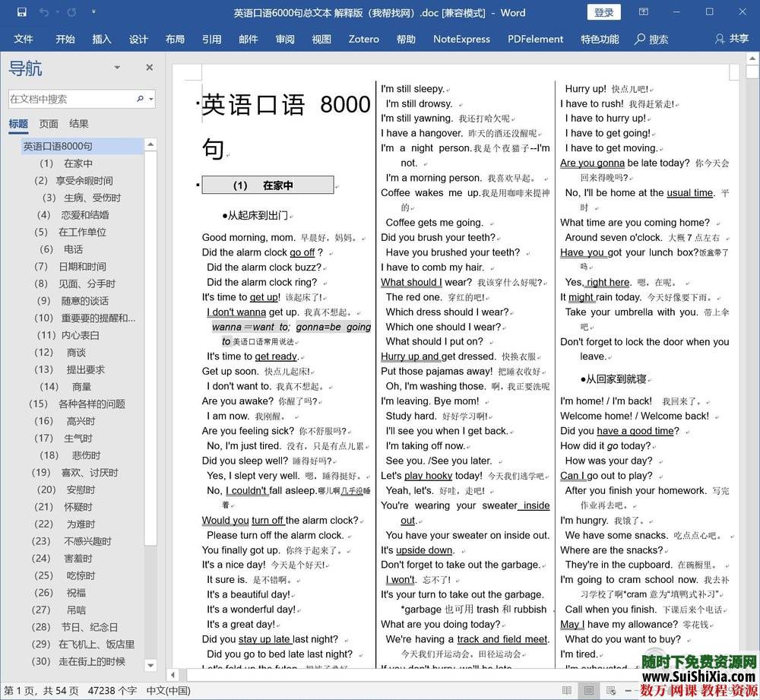Open the 导航 pane dropdown arrow

click(x=117, y=67)
